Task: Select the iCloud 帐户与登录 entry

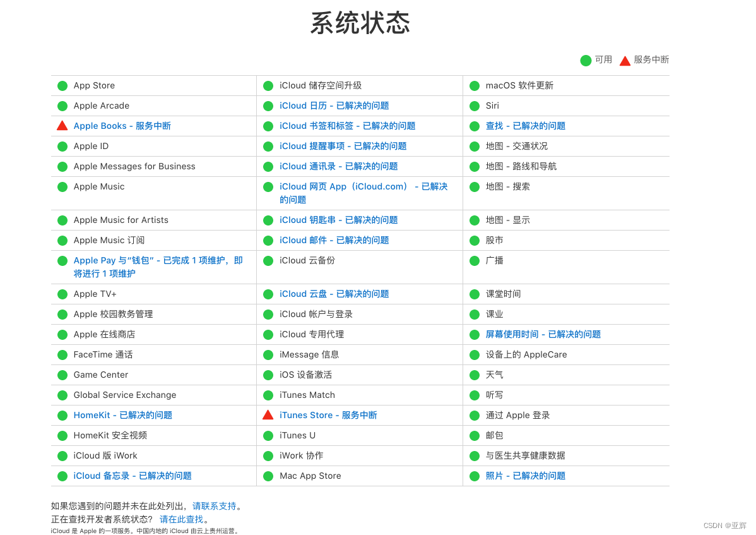Action: point(316,315)
